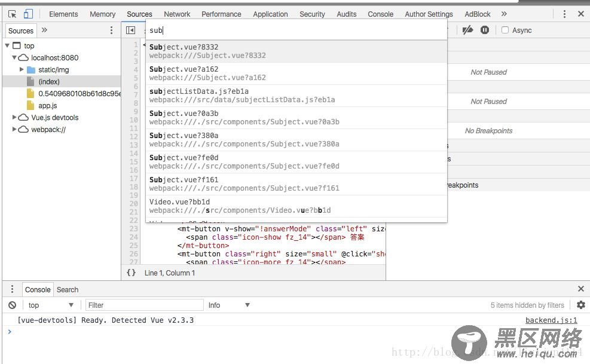Open the Audits tab

coord(346,14)
